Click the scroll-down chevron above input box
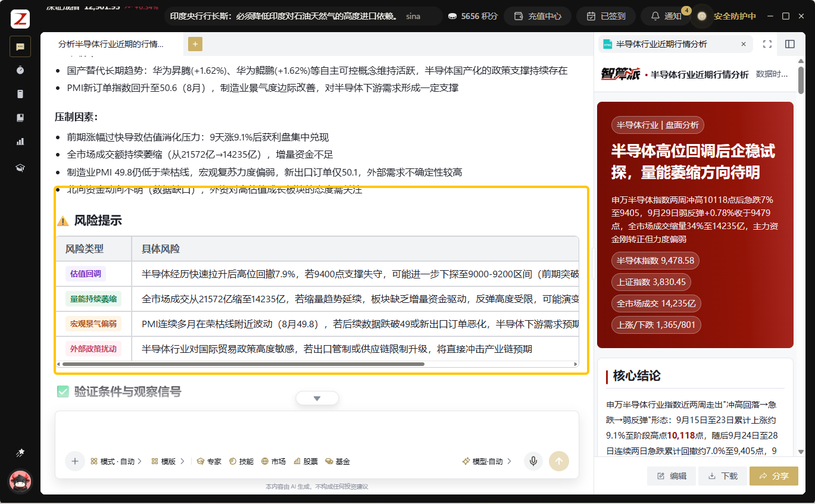Image resolution: width=815 pixels, height=504 pixels. (317, 398)
